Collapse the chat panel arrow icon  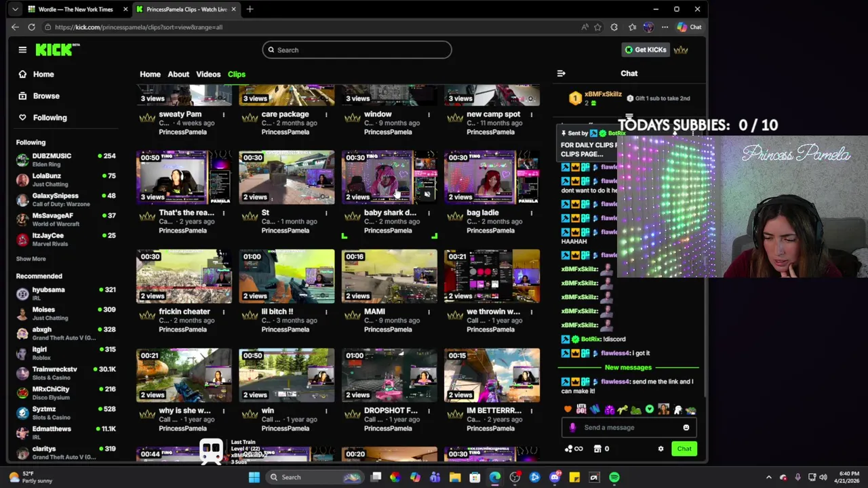[x=561, y=73]
